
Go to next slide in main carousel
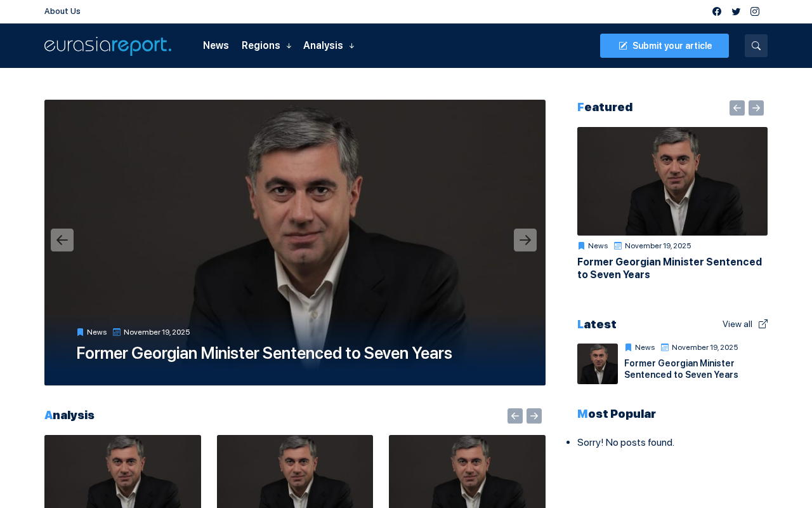(525, 240)
